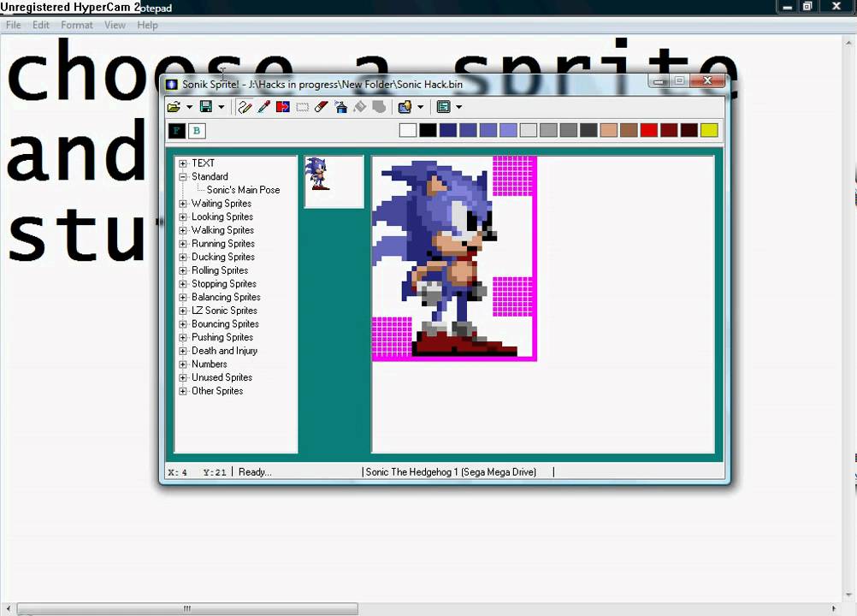Select the Balancing Sprites tree label
Image resolution: width=857 pixels, height=616 pixels.
point(226,297)
